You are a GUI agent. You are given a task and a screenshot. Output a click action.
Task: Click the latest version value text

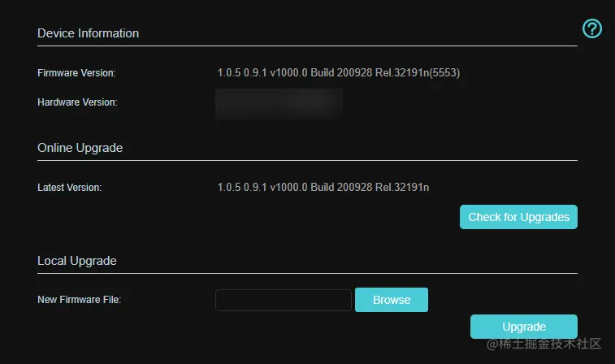323,188
